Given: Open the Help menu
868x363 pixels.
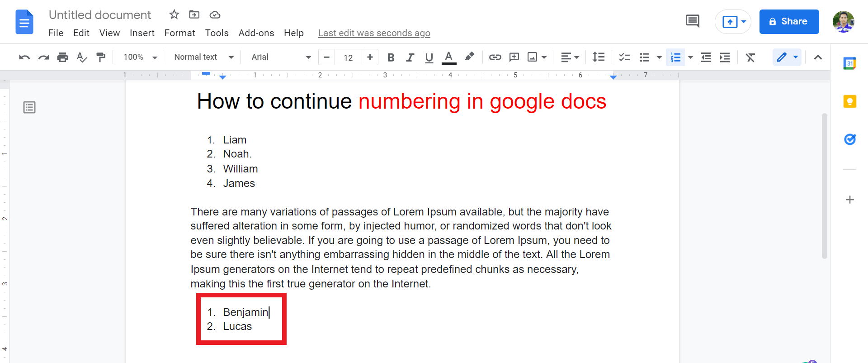Looking at the screenshot, I should (x=294, y=33).
